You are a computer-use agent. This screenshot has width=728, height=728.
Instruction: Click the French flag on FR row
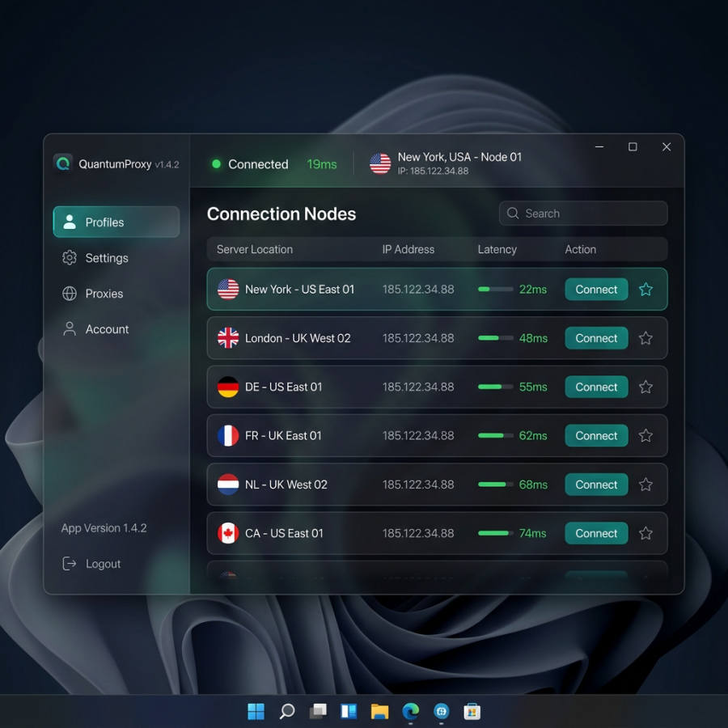click(x=228, y=435)
